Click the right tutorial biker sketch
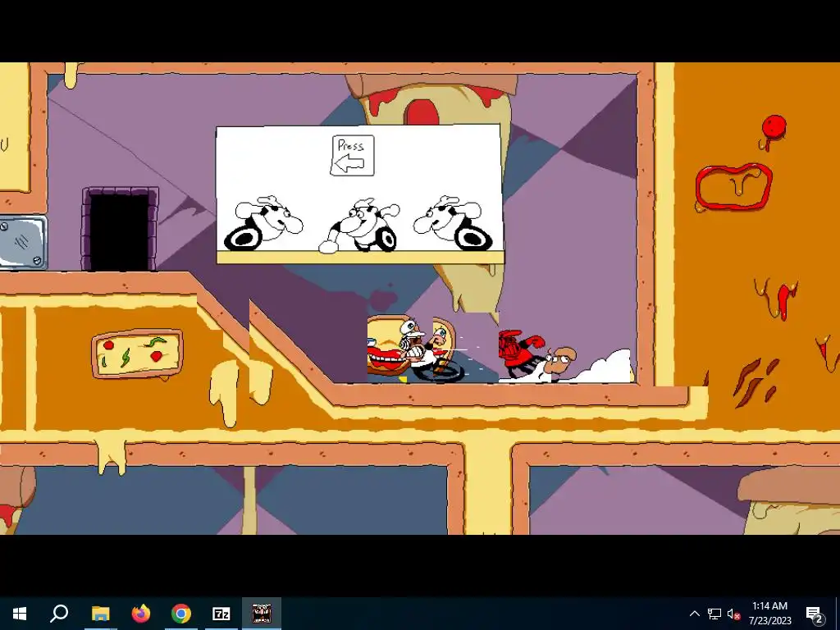The height and width of the screenshot is (630, 840). click(453, 223)
